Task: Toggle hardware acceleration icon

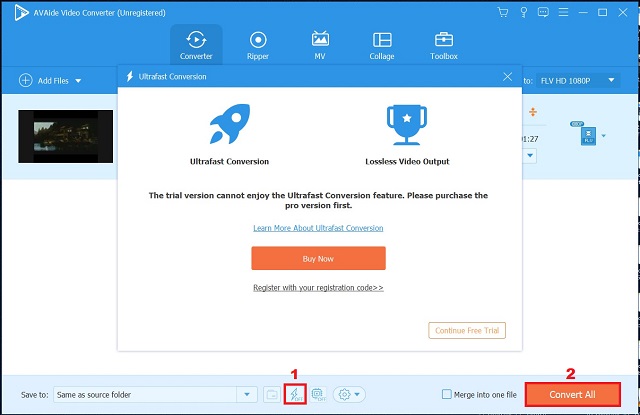Action: (318, 395)
